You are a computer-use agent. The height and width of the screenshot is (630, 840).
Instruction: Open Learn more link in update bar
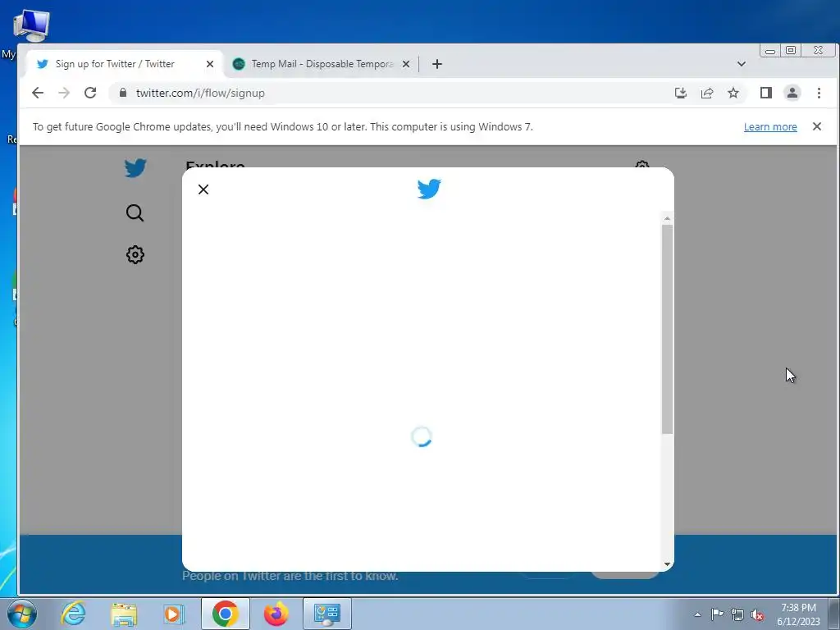769,127
